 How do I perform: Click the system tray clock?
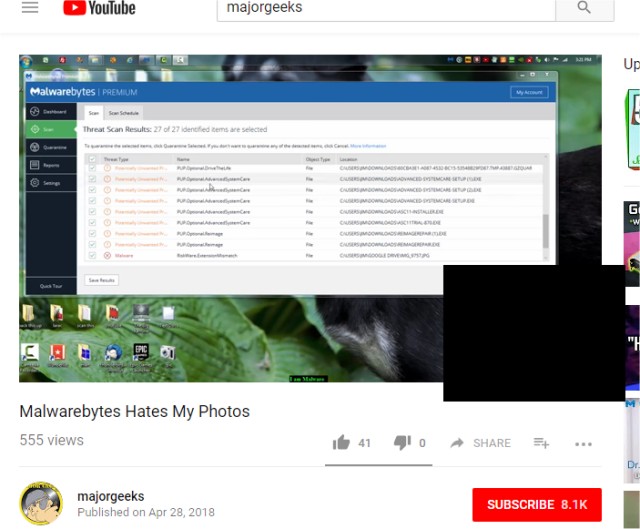[583, 60]
